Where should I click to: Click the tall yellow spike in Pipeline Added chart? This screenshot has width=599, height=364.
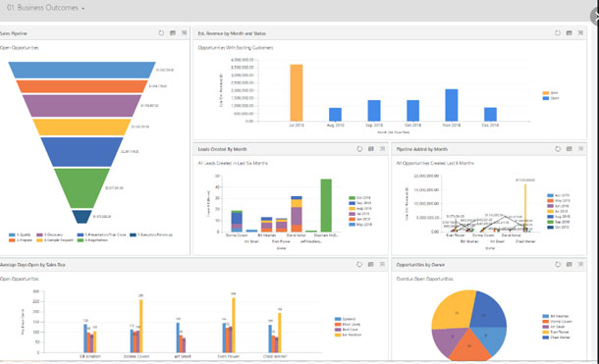pos(525,208)
